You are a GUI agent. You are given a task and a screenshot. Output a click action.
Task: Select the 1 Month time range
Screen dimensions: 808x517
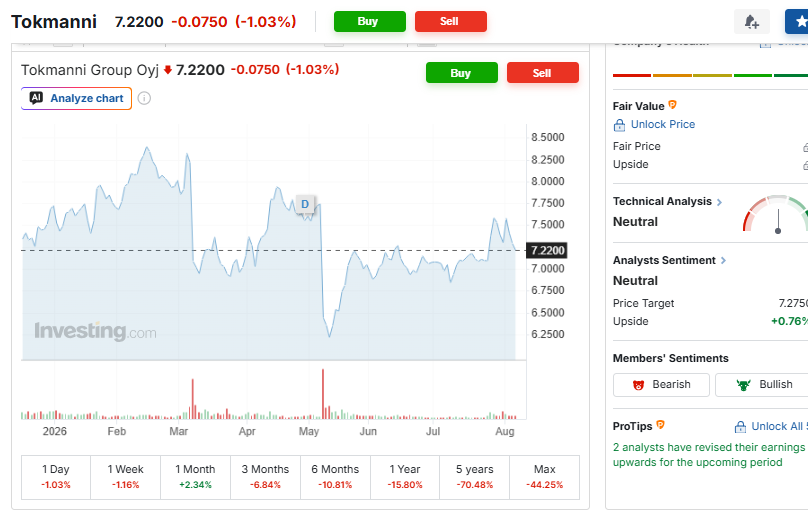pos(195,477)
